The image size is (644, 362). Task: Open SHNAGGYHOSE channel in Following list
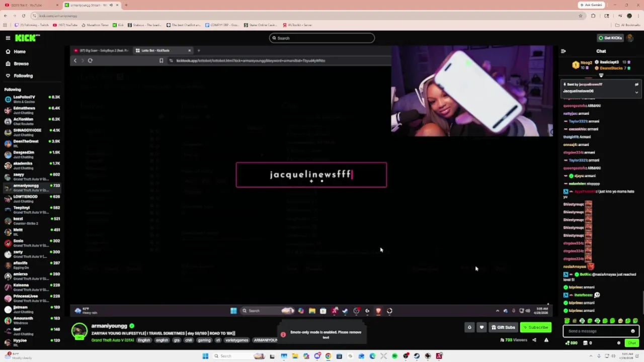32,132
